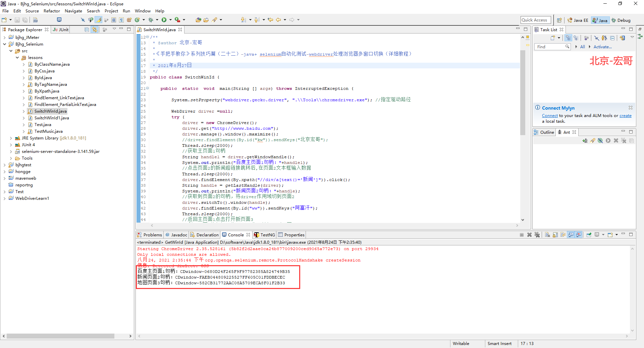Click the create local task link

point(625,116)
